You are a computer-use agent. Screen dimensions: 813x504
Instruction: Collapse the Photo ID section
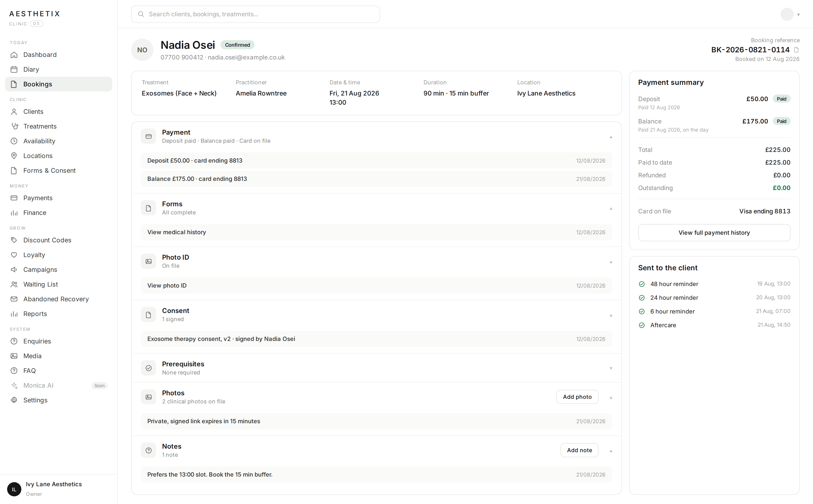pos(611,262)
